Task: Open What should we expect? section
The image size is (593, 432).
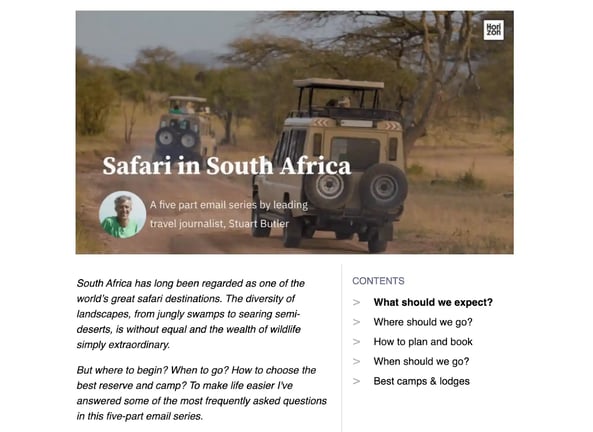Action: coord(433,302)
